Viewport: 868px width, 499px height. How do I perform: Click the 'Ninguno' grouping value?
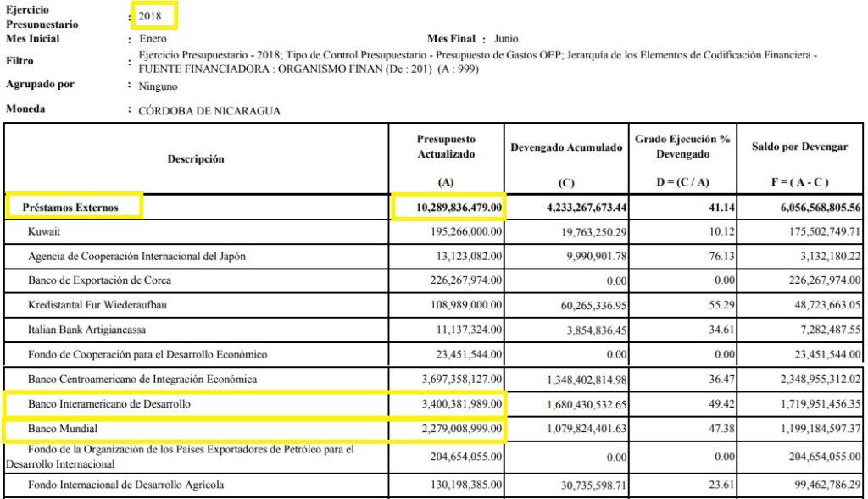point(158,86)
